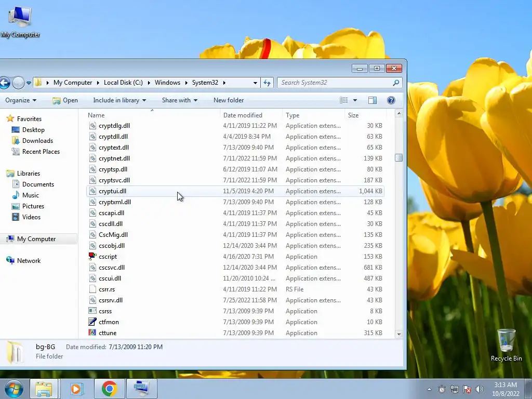532x399 pixels.
Task: Sort by the Type column header
Action: (313, 115)
